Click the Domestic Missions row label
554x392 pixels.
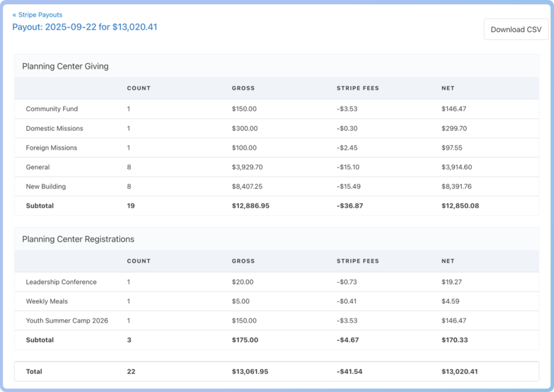pos(54,128)
